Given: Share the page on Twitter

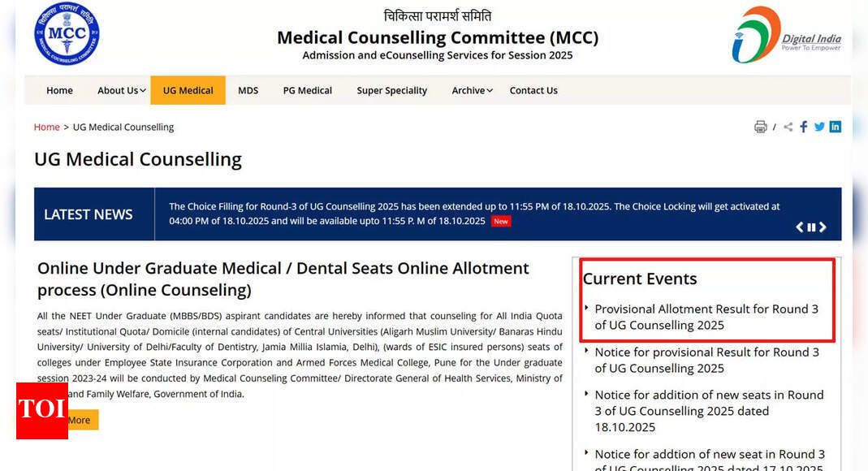Looking at the screenshot, I should (x=819, y=127).
